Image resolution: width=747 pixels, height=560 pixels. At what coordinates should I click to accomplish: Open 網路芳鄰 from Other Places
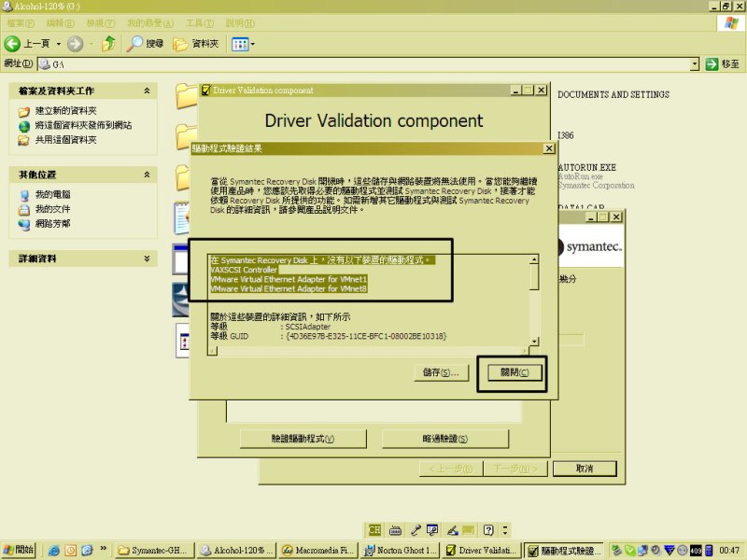[x=52, y=223]
